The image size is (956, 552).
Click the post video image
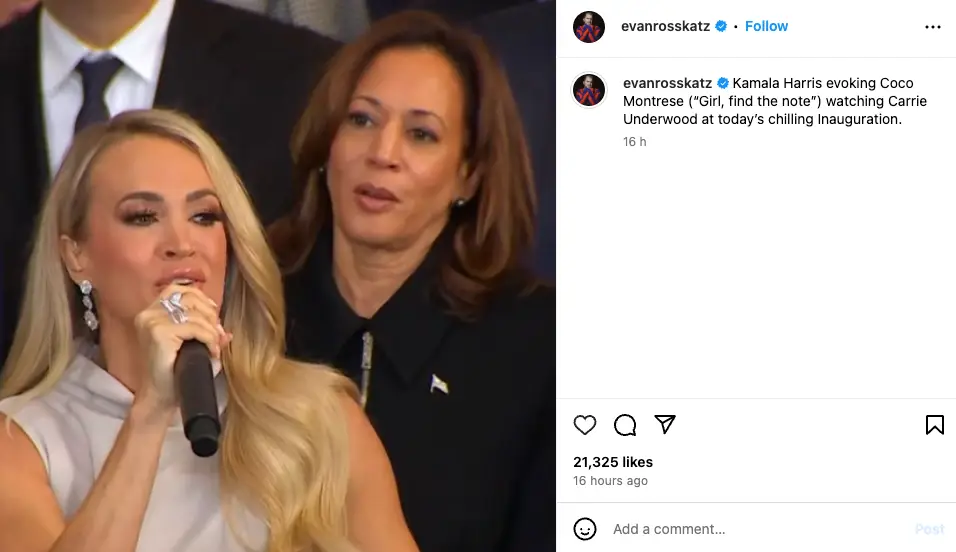[x=278, y=276]
